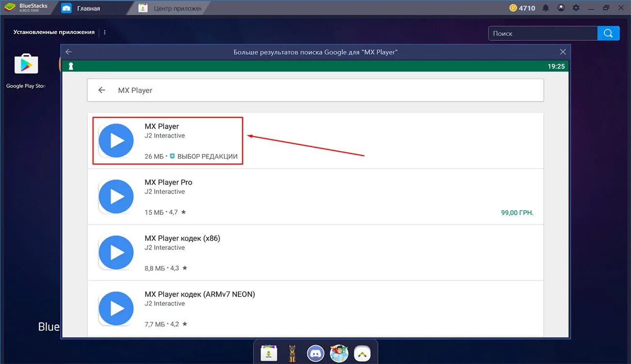Click the 8,8 МБ • 4,3 rating text
Image resolution: width=631 pixels, height=364 pixels.
coord(166,268)
